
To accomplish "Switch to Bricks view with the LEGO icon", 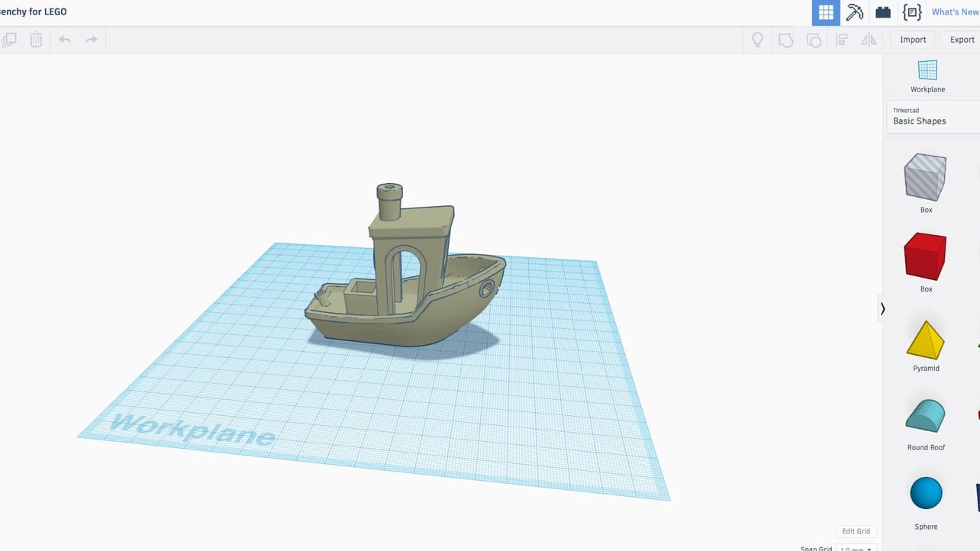I will click(882, 12).
